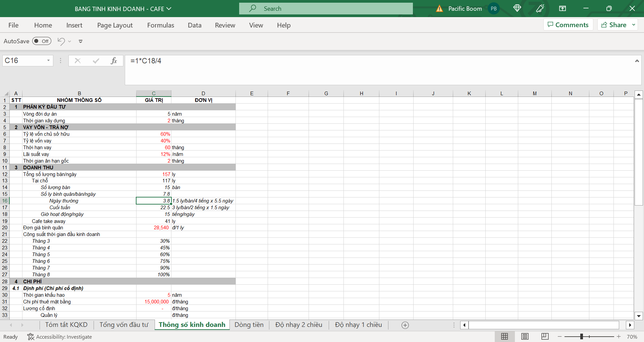
Task: Open the Formulas ribbon tab
Action: click(x=161, y=25)
